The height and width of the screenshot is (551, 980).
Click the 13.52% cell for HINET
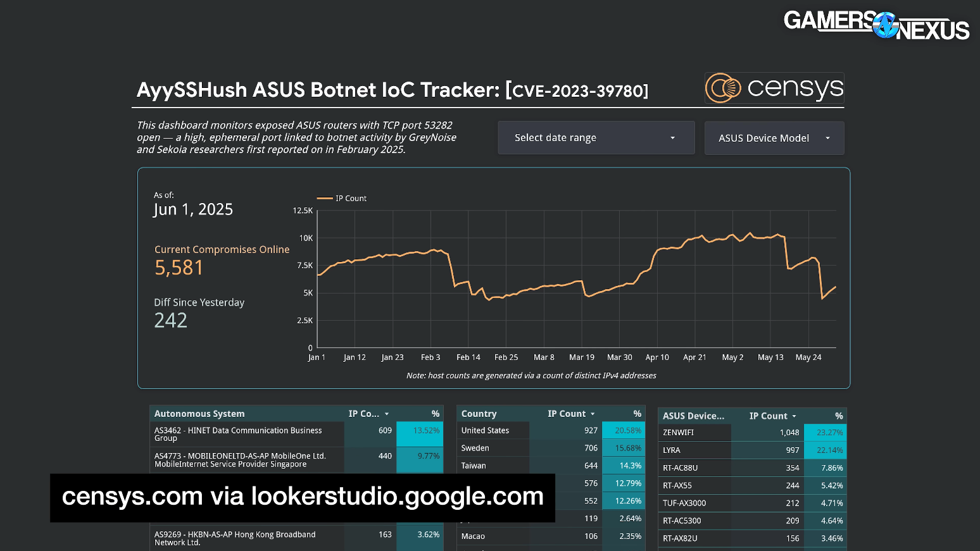point(420,434)
